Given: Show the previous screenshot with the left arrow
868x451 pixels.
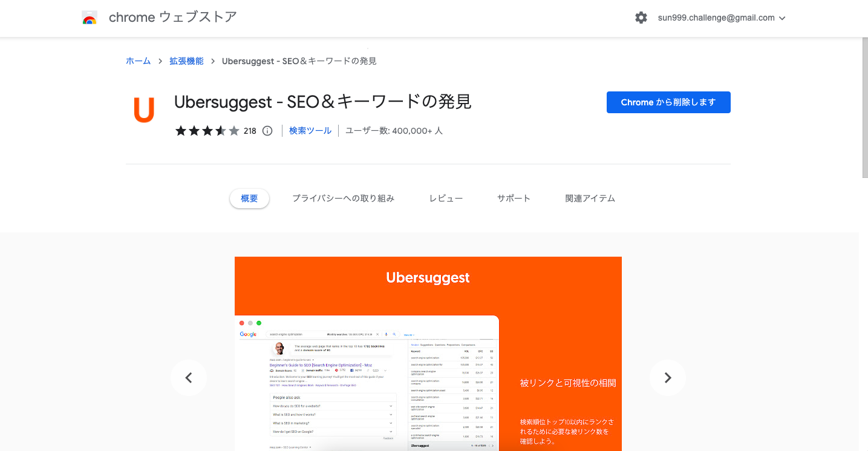Looking at the screenshot, I should 189,378.
